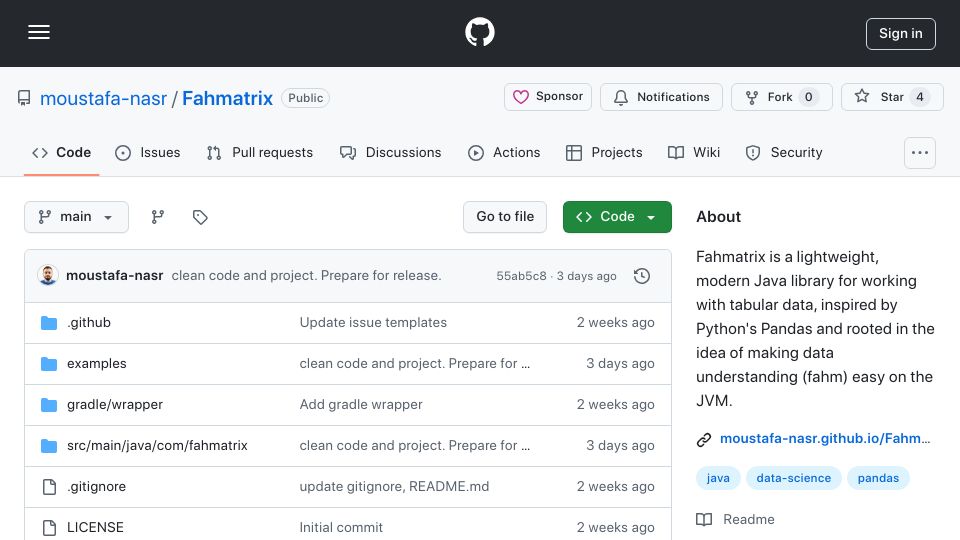Viewport: 960px width, 540px height.
Task: Click the src/main/java row commit message
Action: coord(414,446)
